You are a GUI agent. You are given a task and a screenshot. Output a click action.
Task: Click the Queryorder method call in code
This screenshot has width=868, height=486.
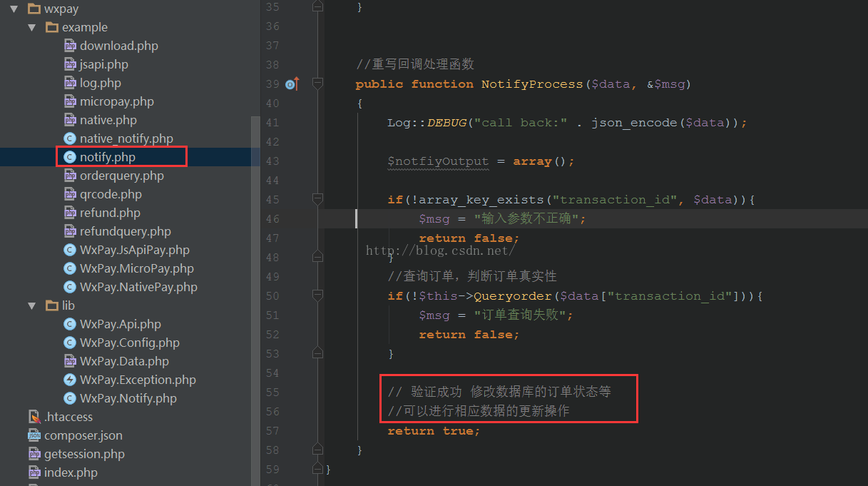513,296
